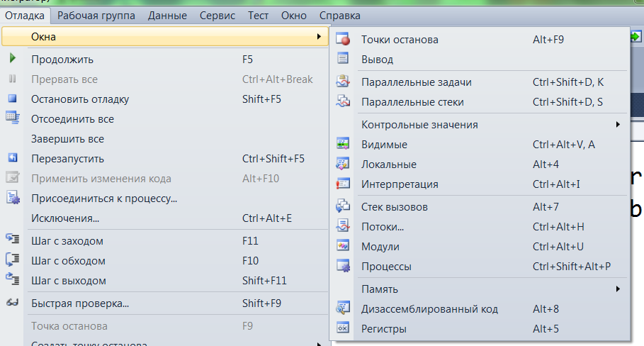Click the Перезапустить restart icon
The height and width of the screenshot is (346, 644).
tap(12, 157)
